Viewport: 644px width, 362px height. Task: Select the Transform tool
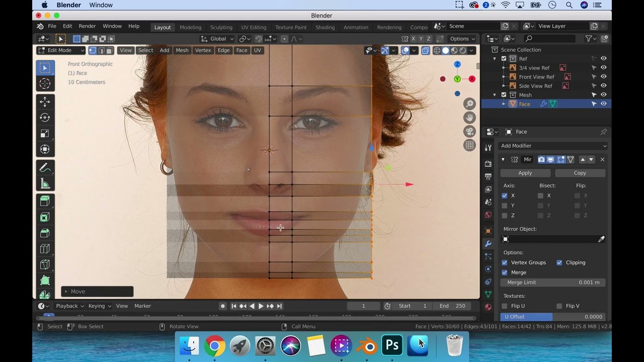click(x=45, y=149)
